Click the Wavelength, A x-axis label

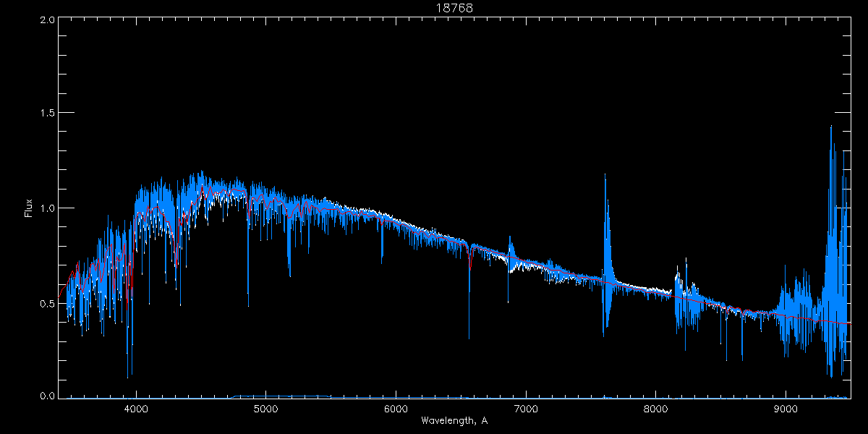point(454,420)
